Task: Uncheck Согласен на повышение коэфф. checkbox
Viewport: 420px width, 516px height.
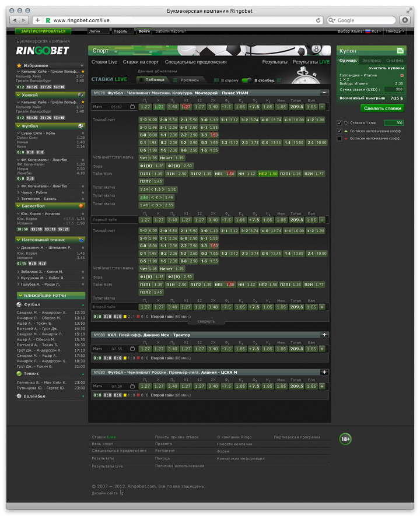Action: coord(339,131)
